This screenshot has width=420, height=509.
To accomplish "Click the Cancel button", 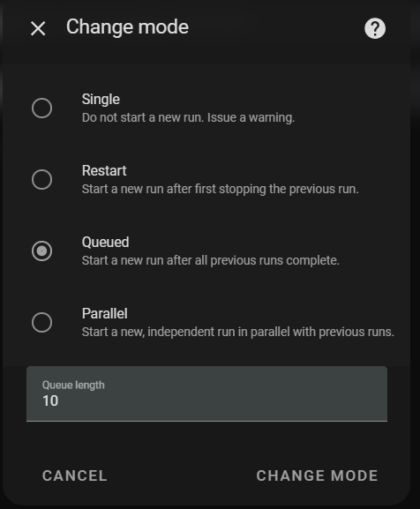I will tap(75, 475).
